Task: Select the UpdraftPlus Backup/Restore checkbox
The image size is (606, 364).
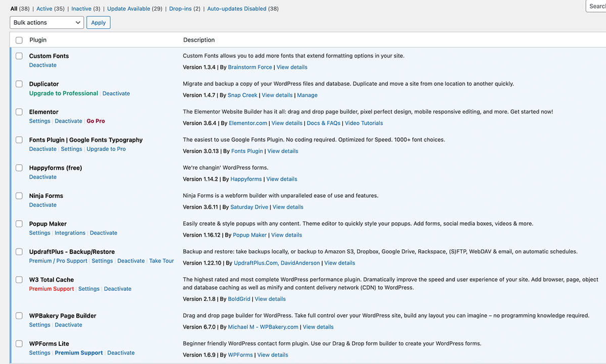Action: [19, 251]
